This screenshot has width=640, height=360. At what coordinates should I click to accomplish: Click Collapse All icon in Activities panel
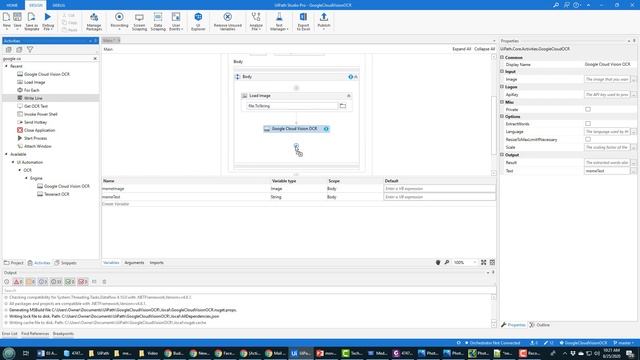(x=19, y=50)
